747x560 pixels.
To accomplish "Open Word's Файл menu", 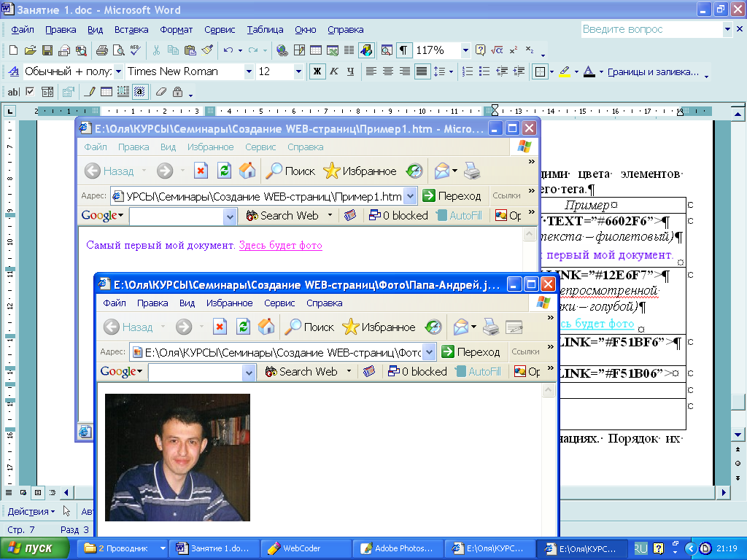I will coord(23,29).
